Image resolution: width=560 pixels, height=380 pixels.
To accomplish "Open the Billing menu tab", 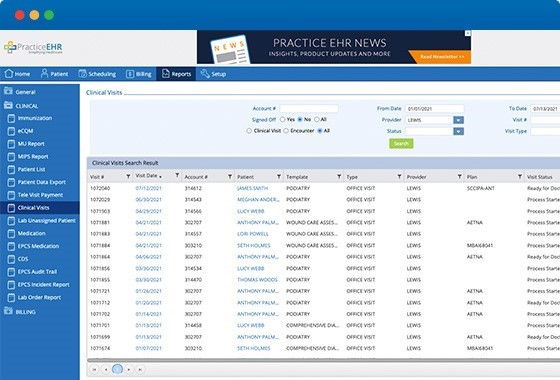I will point(139,74).
